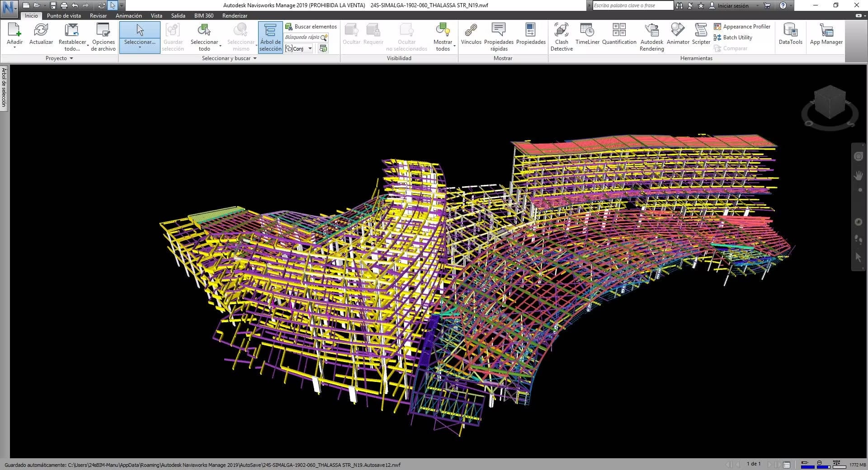This screenshot has width=868, height=470.
Task: Click the Iniciar sesión button
Action: pos(732,5)
